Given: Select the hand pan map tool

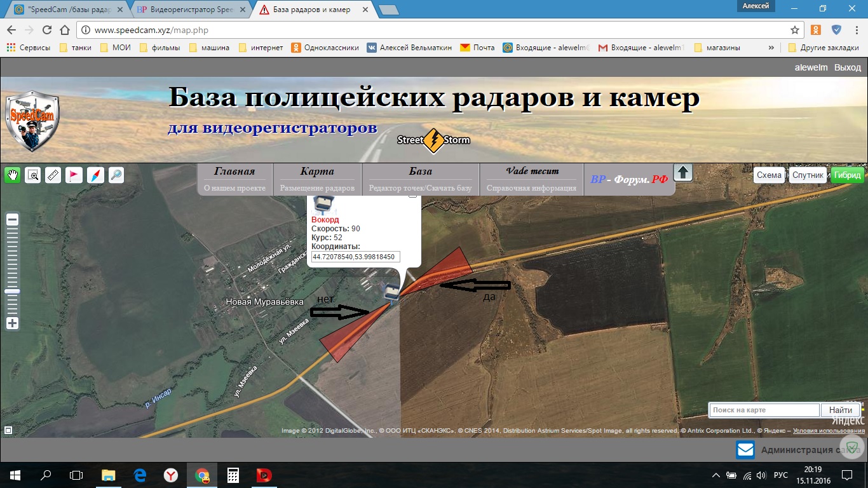Looking at the screenshot, I should click(12, 175).
